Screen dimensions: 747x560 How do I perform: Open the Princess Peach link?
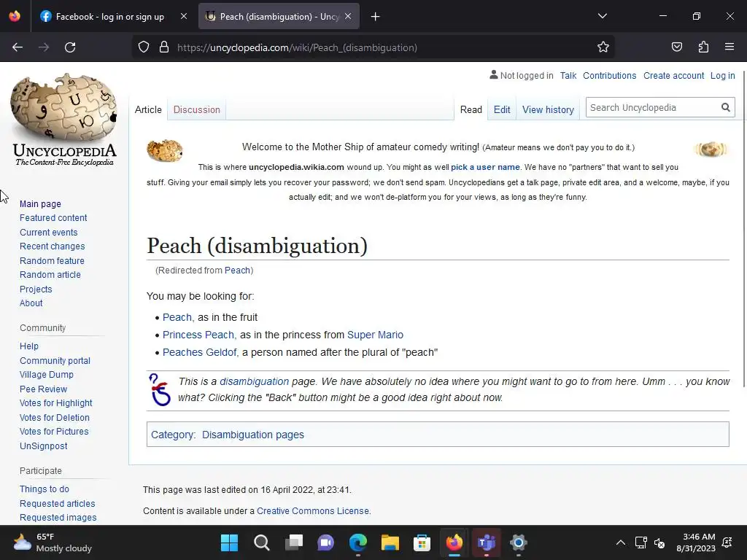[x=198, y=335]
